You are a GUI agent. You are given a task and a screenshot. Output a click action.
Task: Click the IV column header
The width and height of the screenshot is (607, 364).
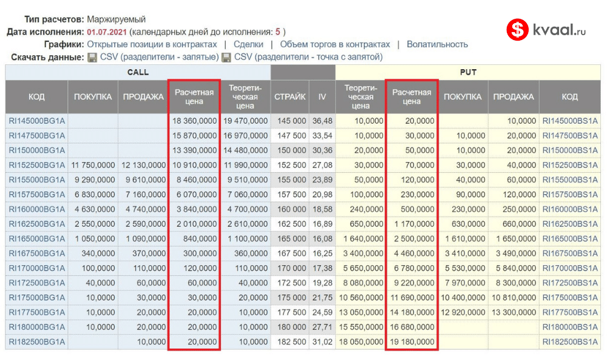click(322, 96)
